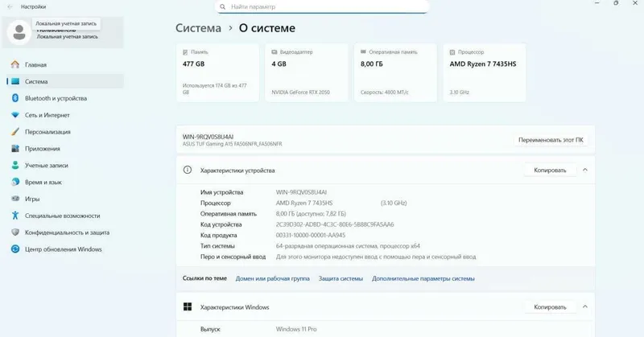Viewport: 644px width, 337px height.
Task: Collapse the Характеристики устройства section chevron
Action: click(x=585, y=170)
